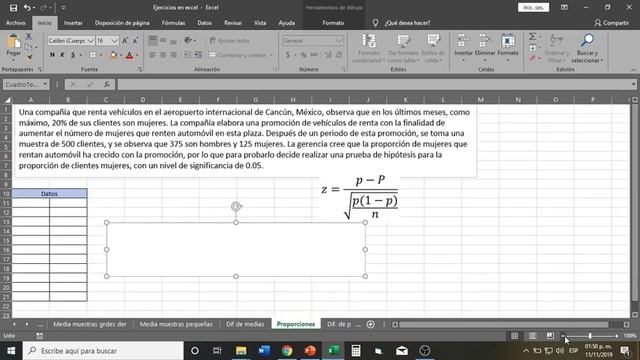The image size is (640, 360).
Task: Click the accounting currency $ icon
Action: [288, 55]
